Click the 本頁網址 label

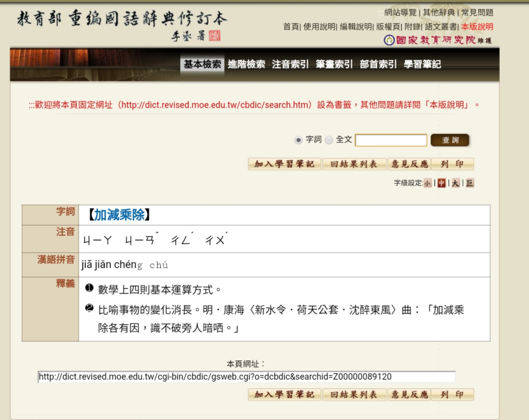(246, 364)
